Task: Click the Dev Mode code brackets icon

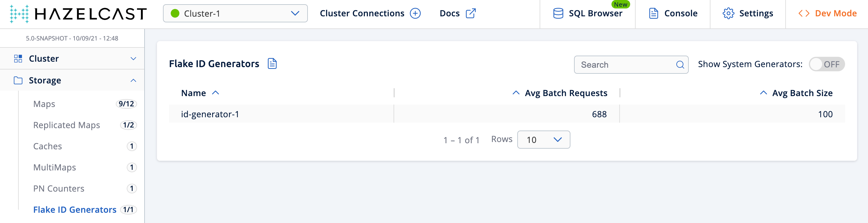Action: 804,14
